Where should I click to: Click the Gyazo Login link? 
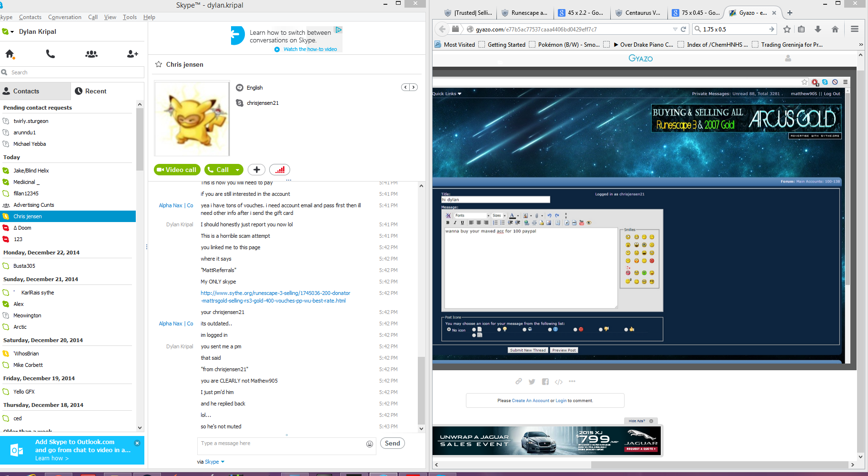pyautogui.click(x=561, y=401)
